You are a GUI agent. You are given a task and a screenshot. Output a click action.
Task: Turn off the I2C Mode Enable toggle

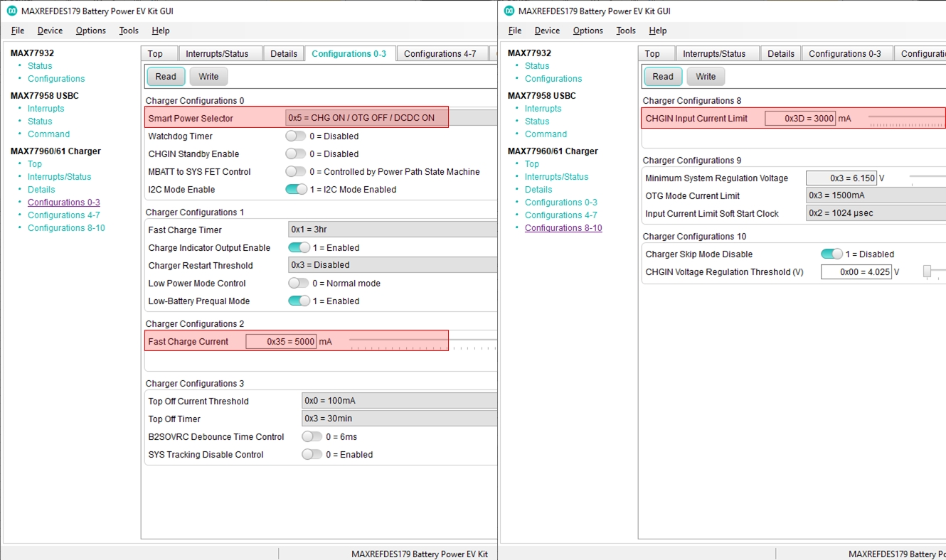(296, 190)
